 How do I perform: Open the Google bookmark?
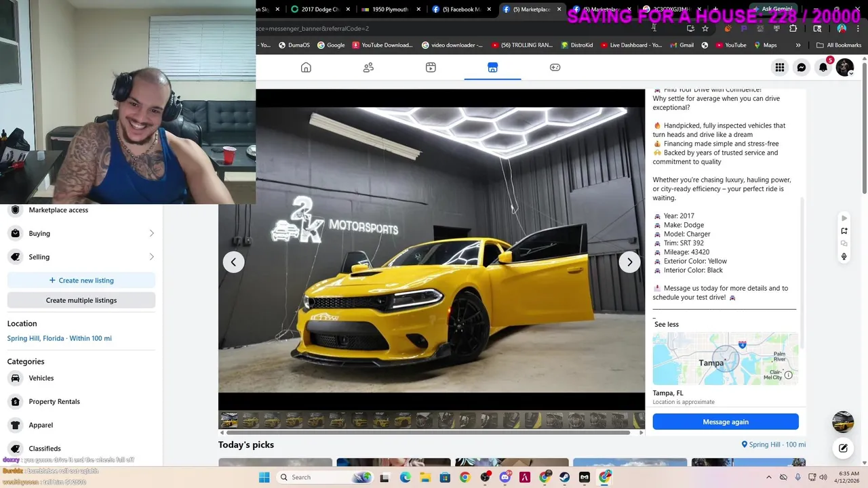click(331, 45)
